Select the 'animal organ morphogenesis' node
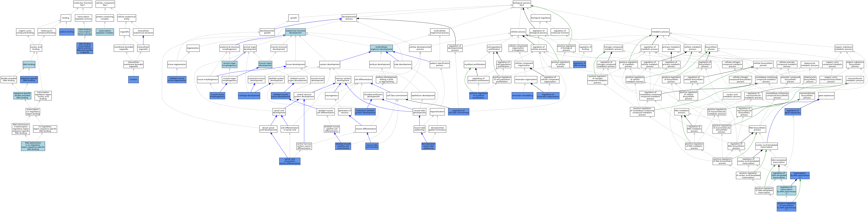Viewport: 868px width, 212px height. 230,64
